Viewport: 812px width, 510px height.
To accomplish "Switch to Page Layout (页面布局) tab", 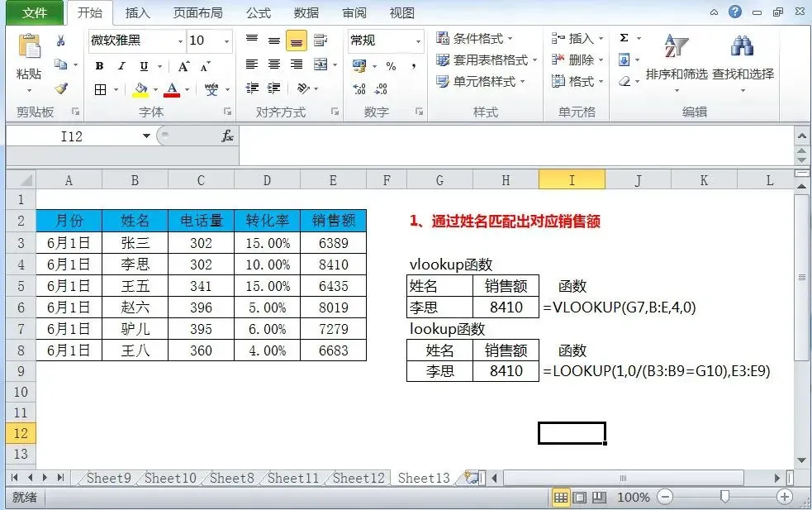I will (197, 12).
